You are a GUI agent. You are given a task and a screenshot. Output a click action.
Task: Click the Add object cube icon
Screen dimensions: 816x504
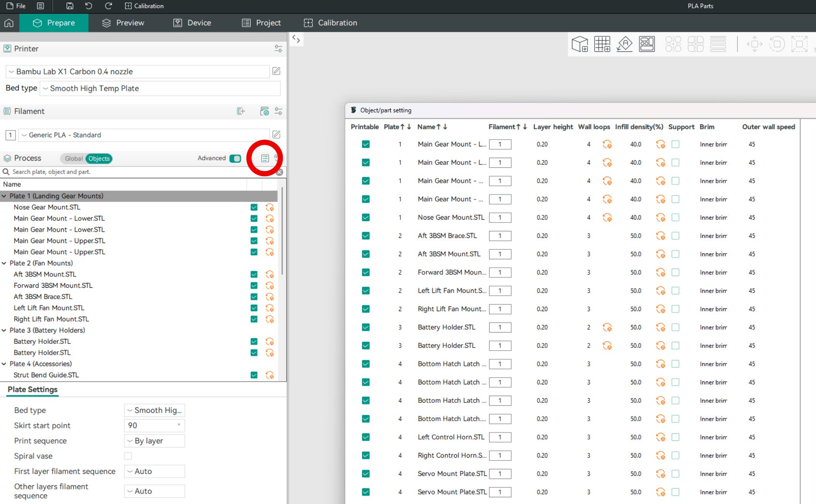coord(580,44)
